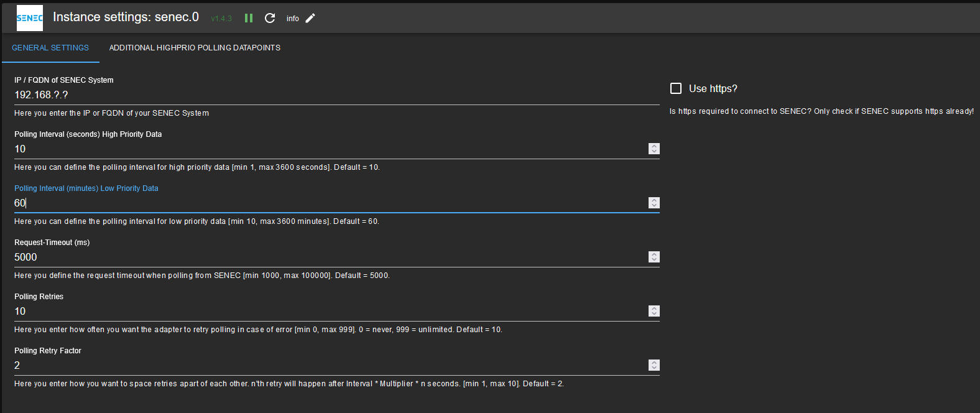This screenshot has height=413, width=980.
Task: Click the low priority interval help text
Action: [196, 221]
